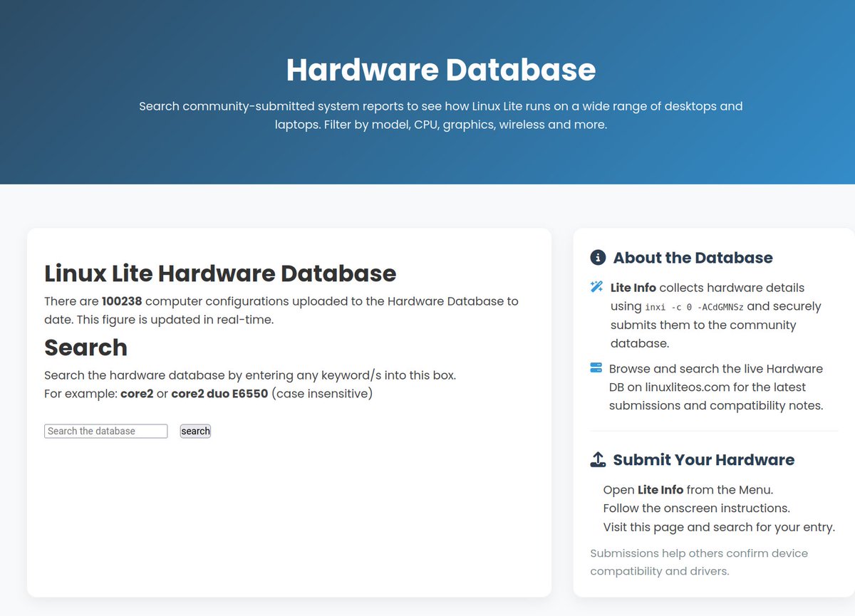Click the linuxliteos.com Hardware DB text

coord(716,387)
